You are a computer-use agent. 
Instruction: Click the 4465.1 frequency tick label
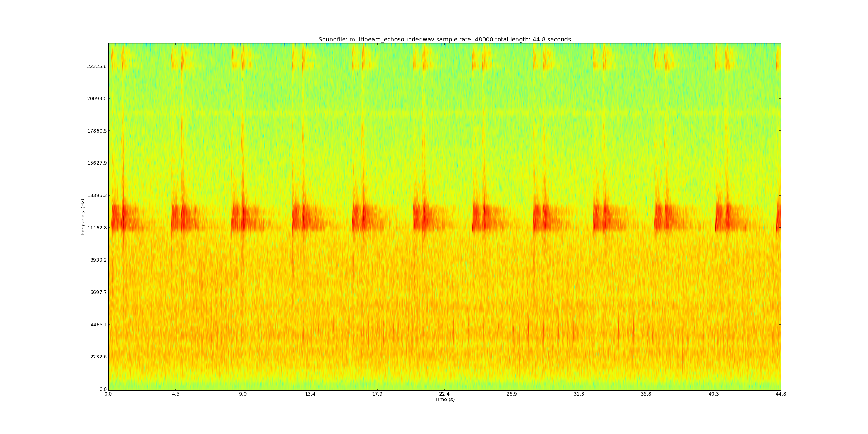pos(98,325)
